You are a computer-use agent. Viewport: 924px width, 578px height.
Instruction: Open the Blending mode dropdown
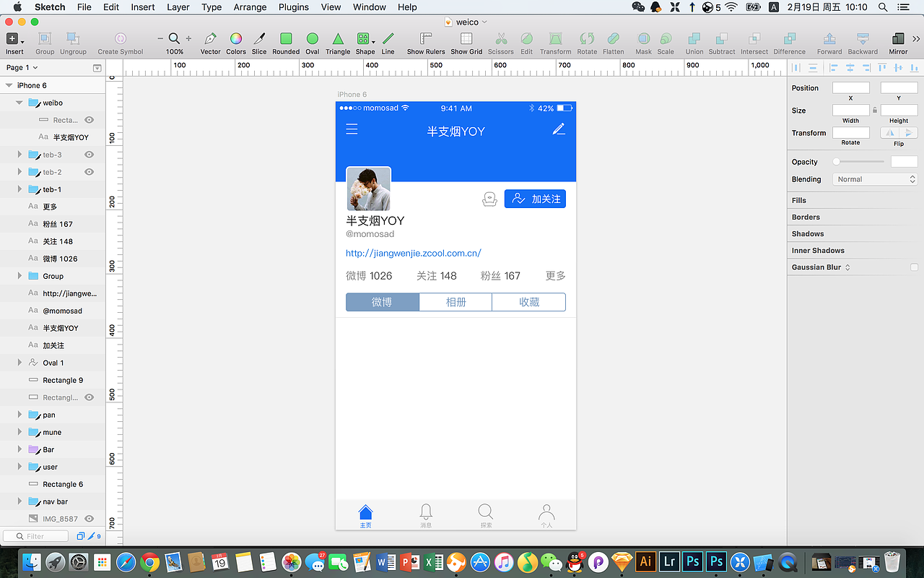pos(875,178)
